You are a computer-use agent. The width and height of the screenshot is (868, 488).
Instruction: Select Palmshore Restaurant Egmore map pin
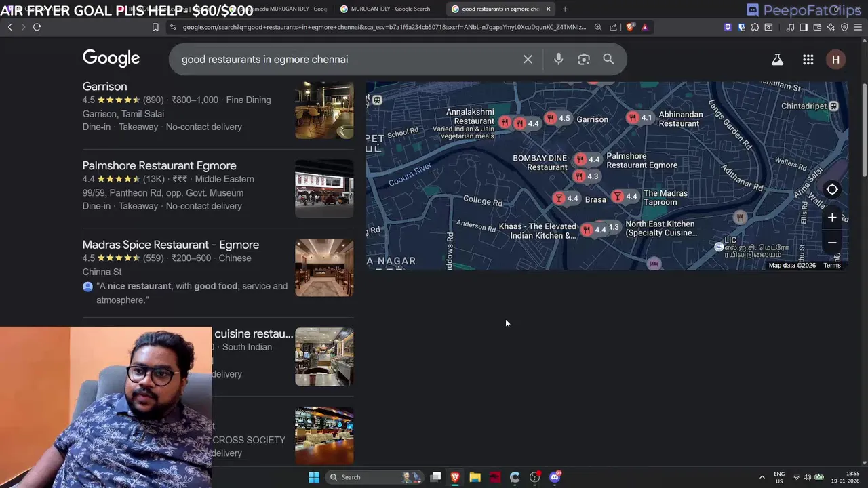pyautogui.click(x=587, y=160)
